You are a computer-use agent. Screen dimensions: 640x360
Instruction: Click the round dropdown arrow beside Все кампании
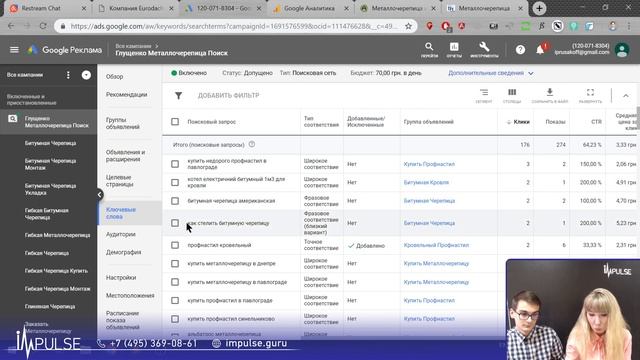(x=86, y=75)
